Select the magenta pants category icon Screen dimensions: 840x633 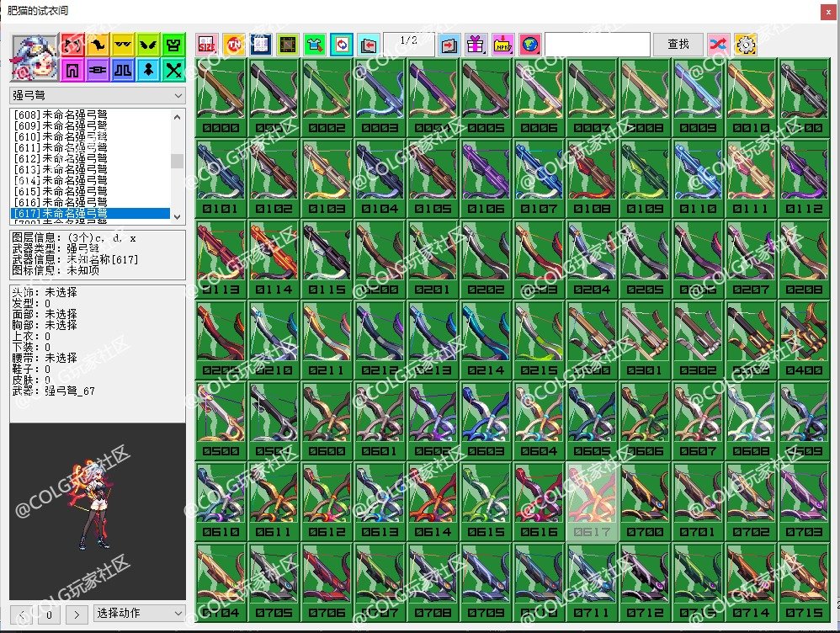72,70
